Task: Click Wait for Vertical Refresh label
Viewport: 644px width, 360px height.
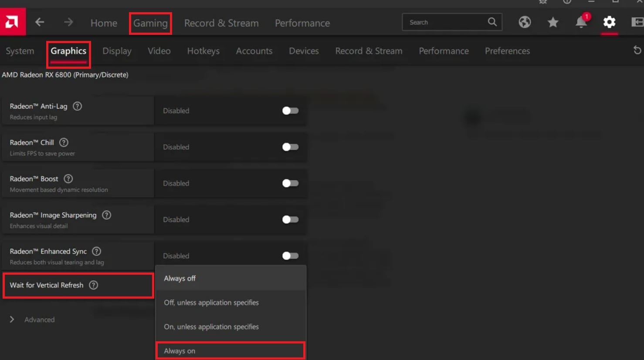Action: [x=47, y=285]
